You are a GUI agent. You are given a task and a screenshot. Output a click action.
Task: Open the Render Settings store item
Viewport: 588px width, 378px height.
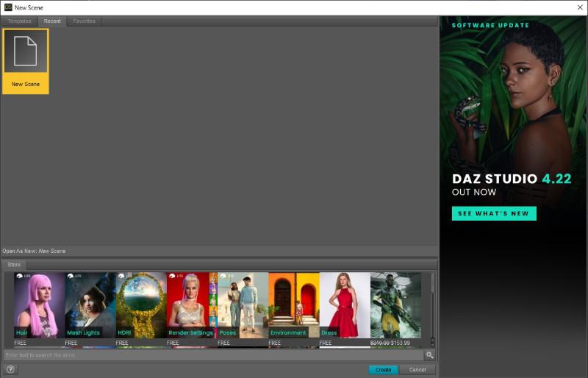pos(192,305)
